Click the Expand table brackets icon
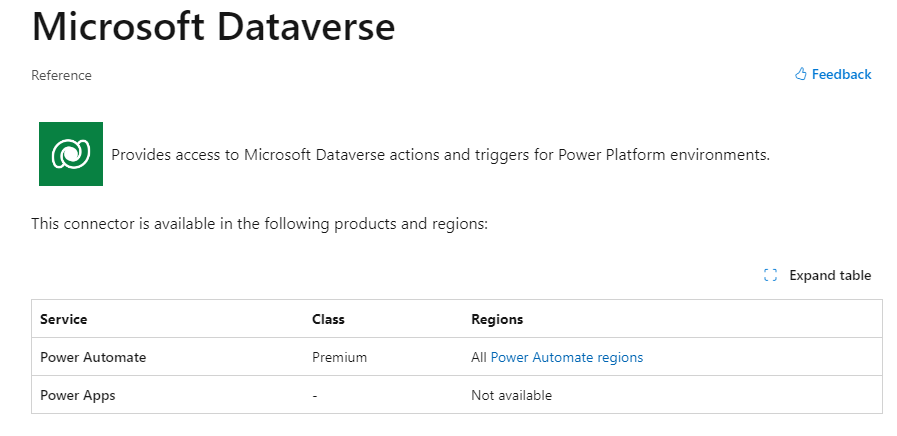The image size is (897, 436). tap(771, 275)
